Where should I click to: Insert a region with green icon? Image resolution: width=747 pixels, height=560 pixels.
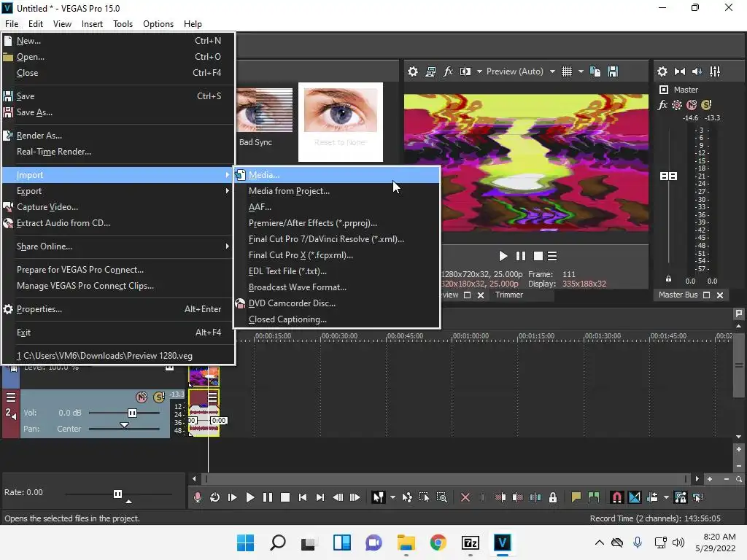click(594, 497)
